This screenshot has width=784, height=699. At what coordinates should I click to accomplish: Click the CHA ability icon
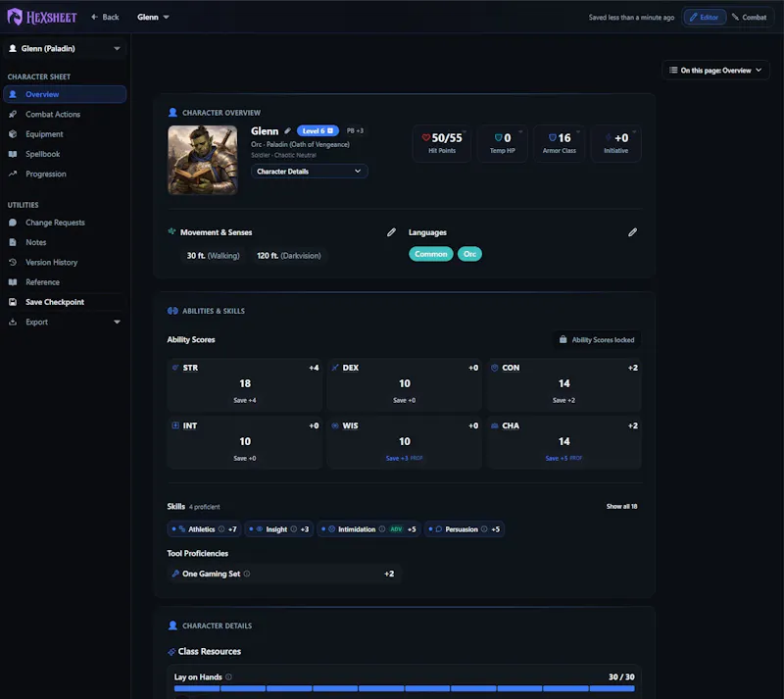pyautogui.click(x=495, y=425)
